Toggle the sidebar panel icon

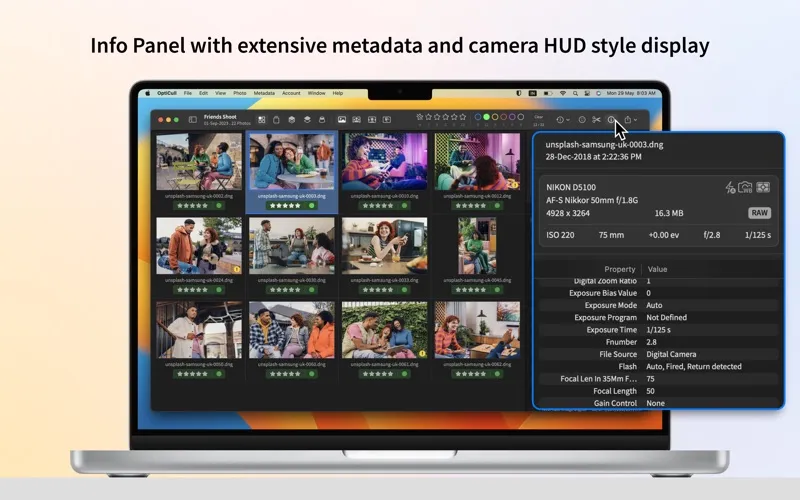click(193, 120)
